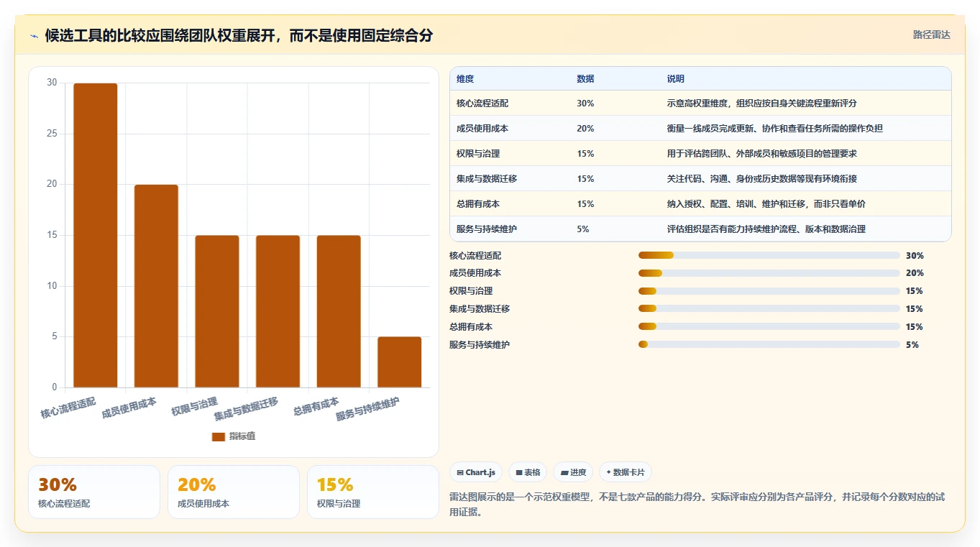The width and height of the screenshot is (980, 547).
Task: Click table cell 服务与持续维护 in 维度 column
Action: click(x=487, y=229)
